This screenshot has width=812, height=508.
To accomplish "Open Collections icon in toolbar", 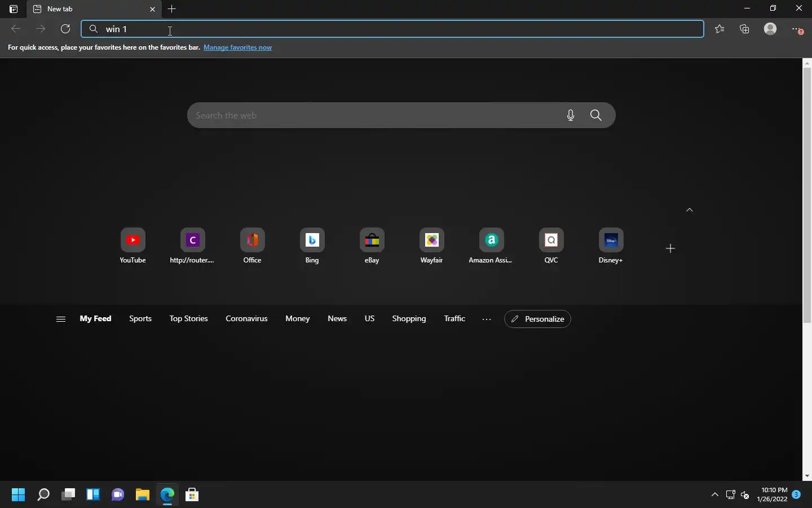I will (x=745, y=29).
